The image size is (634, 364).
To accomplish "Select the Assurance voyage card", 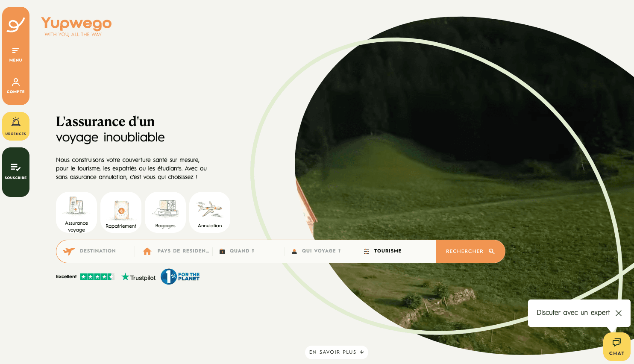I will point(76,212).
